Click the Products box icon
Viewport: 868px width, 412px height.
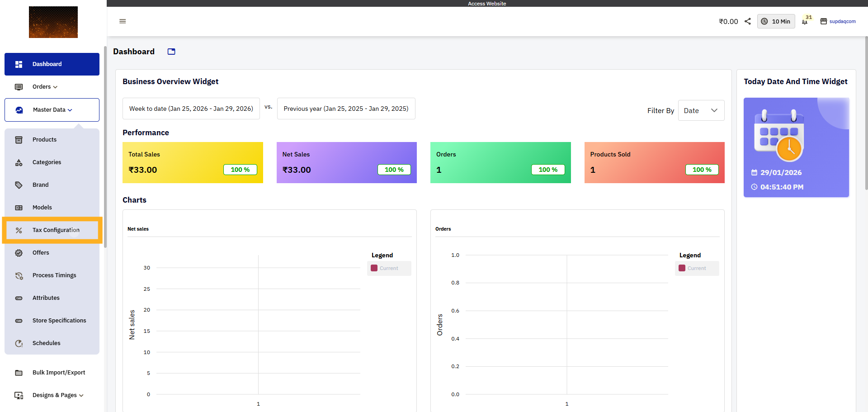click(19, 140)
